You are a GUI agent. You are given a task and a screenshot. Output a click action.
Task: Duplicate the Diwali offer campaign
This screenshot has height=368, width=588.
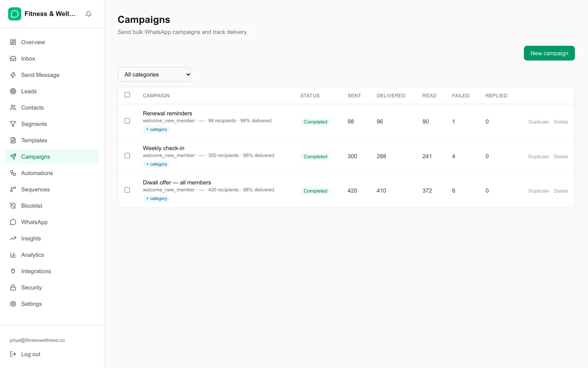tap(539, 191)
